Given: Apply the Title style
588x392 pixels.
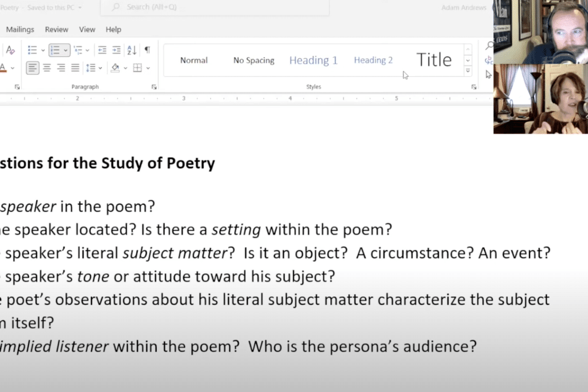Looking at the screenshot, I should click(434, 59).
